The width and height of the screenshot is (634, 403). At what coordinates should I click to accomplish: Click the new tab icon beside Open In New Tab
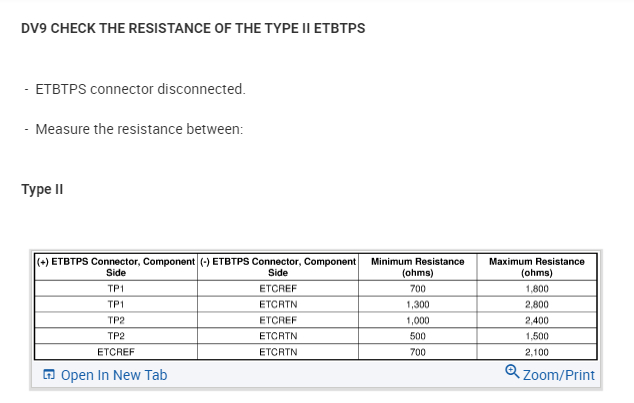(48, 376)
